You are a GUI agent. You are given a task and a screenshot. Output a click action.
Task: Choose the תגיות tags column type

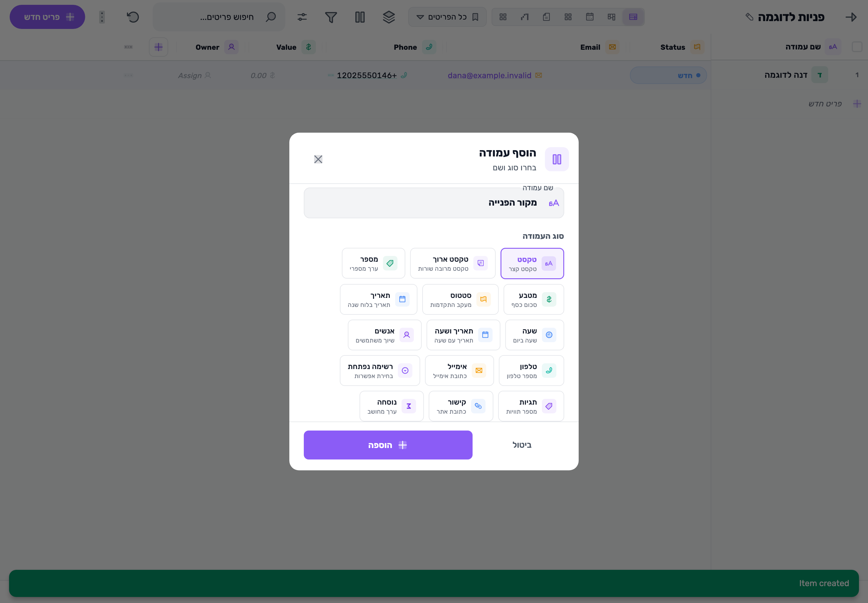tap(531, 406)
